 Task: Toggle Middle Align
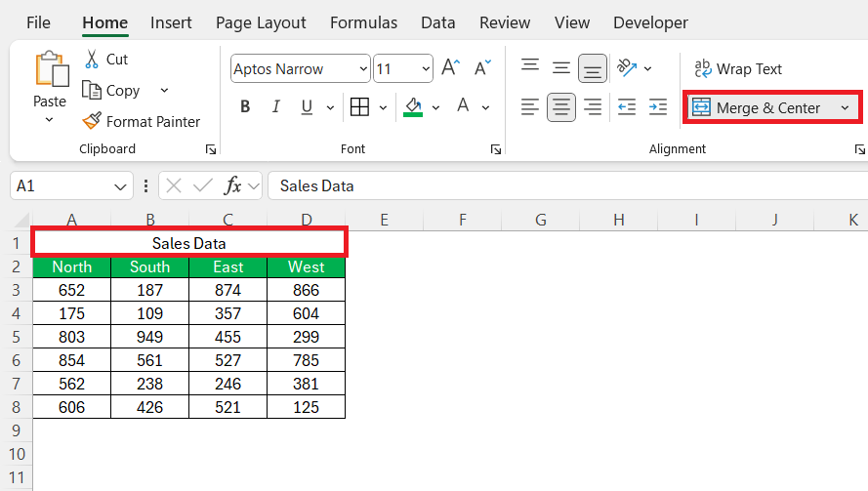click(x=561, y=68)
